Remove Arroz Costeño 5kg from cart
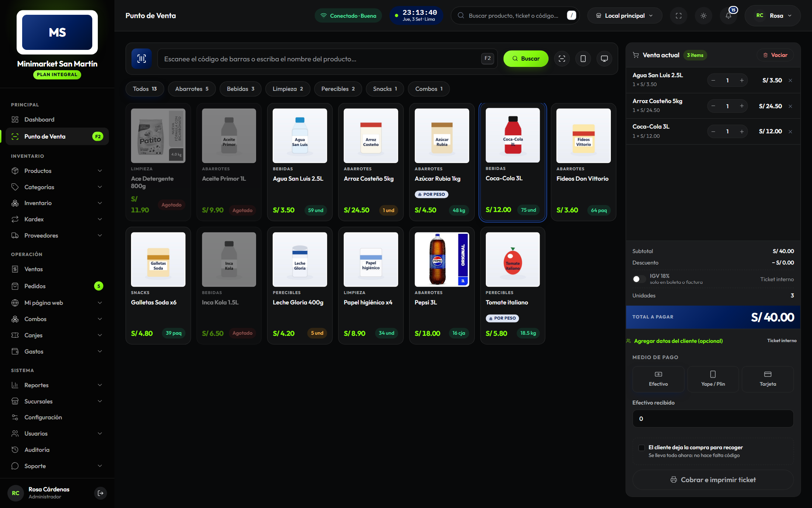 (790, 106)
